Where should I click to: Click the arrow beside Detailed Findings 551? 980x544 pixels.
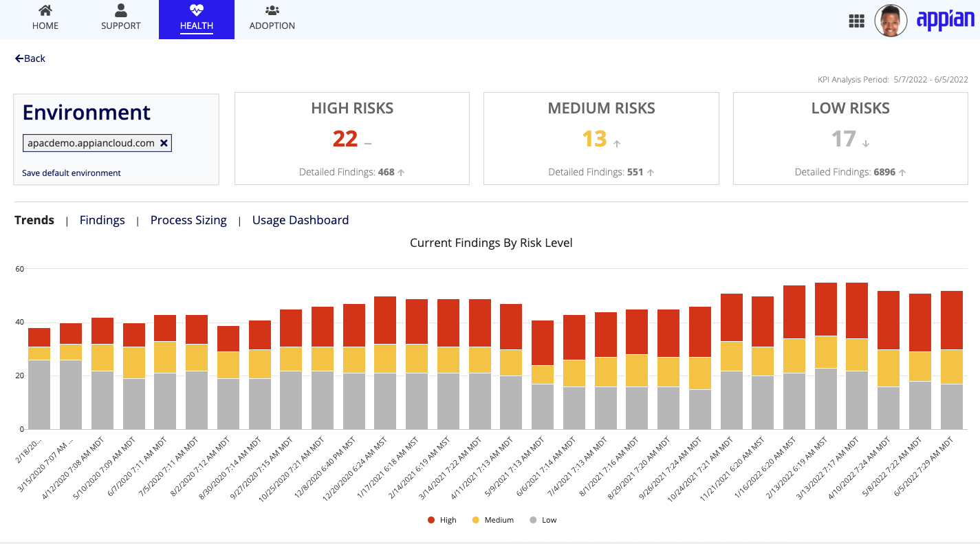click(650, 173)
